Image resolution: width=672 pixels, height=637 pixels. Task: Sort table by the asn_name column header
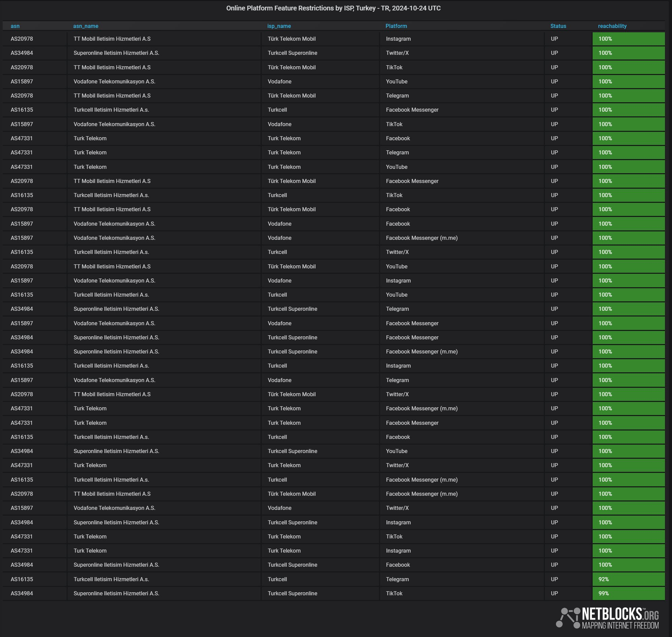(86, 26)
